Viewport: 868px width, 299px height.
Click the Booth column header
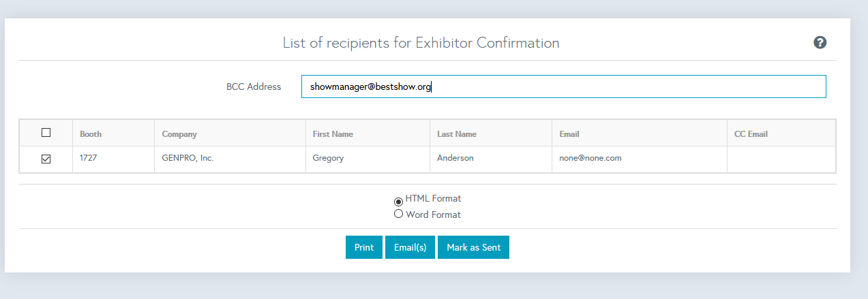91,134
